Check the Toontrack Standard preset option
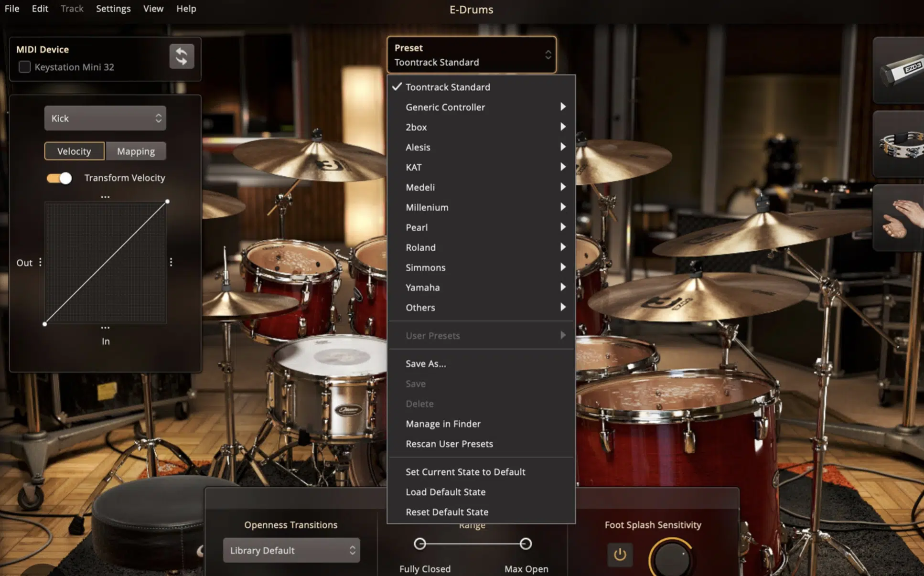 point(447,87)
